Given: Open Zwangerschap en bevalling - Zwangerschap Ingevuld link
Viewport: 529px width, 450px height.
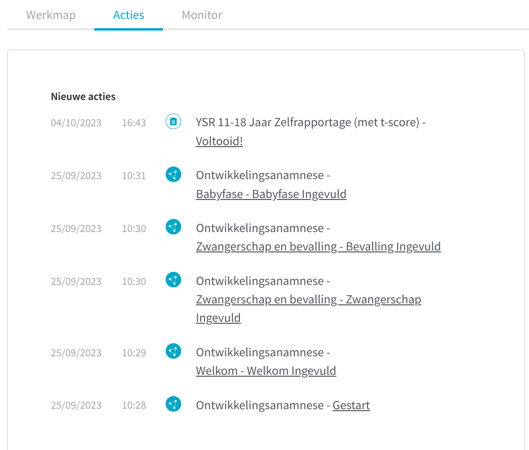Looking at the screenshot, I should pyautogui.click(x=308, y=308).
